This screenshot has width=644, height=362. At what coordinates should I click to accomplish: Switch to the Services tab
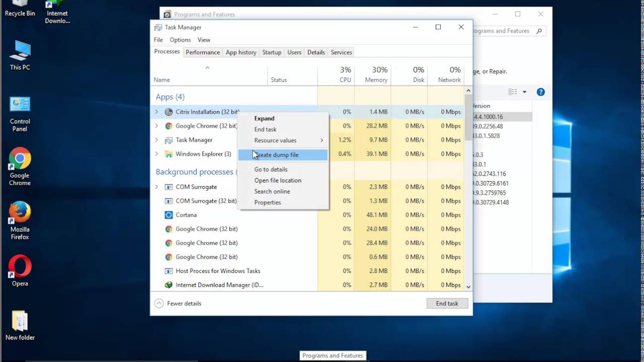pos(341,52)
